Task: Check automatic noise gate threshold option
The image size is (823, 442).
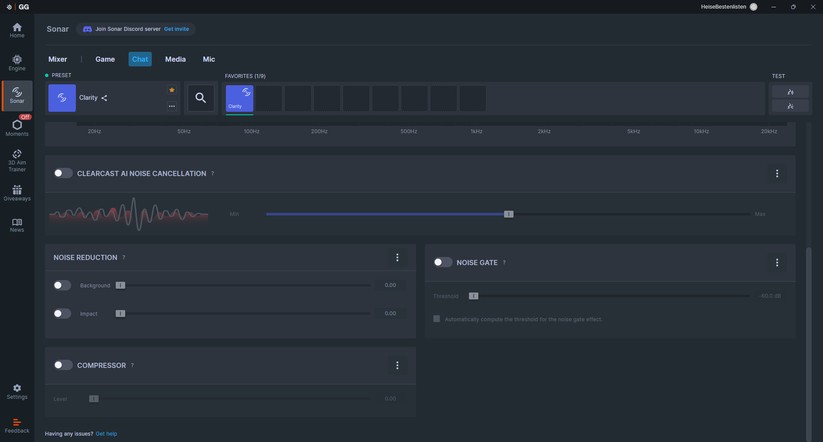Action: [x=437, y=319]
